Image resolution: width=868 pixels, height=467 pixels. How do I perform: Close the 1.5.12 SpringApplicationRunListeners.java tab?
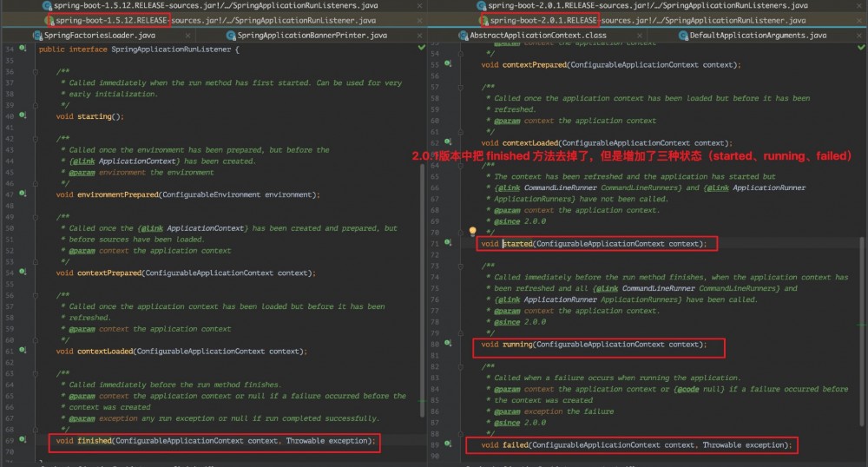point(419,5)
